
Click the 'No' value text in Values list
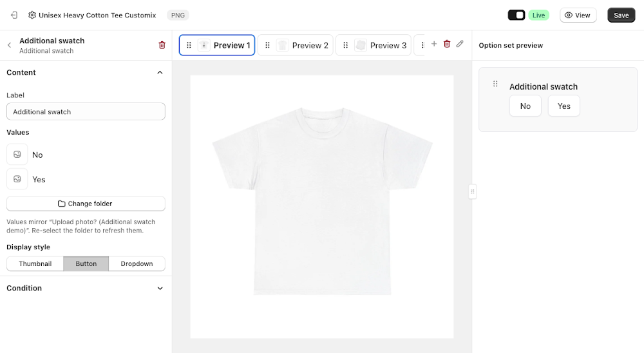click(37, 155)
